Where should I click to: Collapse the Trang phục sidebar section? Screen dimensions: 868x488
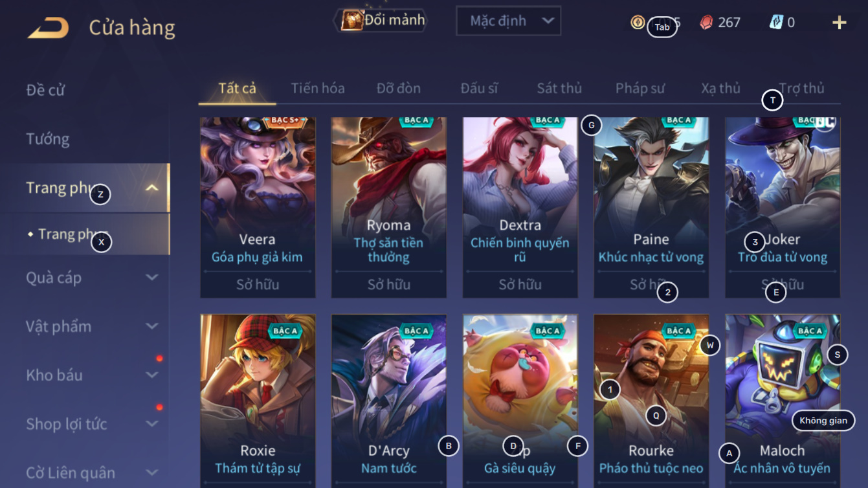pos(152,188)
